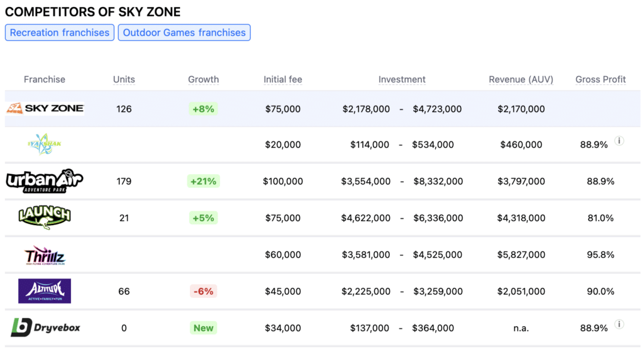The width and height of the screenshot is (644, 357).
Task: Click the Franchise column header
Action: pyautogui.click(x=45, y=79)
